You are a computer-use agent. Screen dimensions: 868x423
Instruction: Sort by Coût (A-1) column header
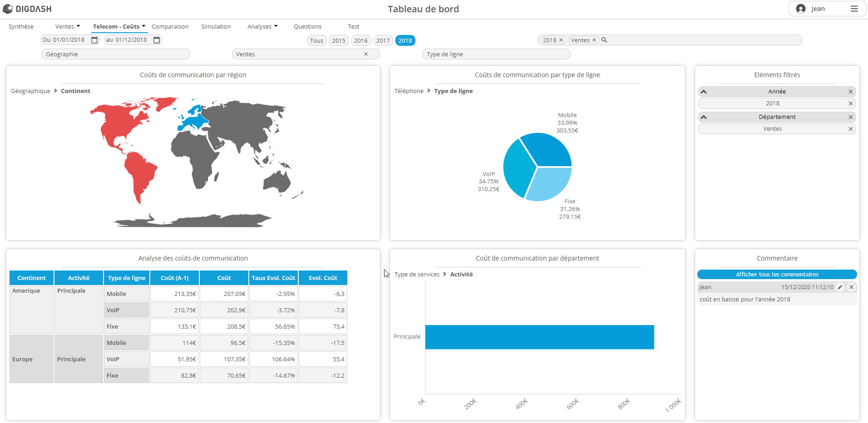pyautogui.click(x=174, y=278)
